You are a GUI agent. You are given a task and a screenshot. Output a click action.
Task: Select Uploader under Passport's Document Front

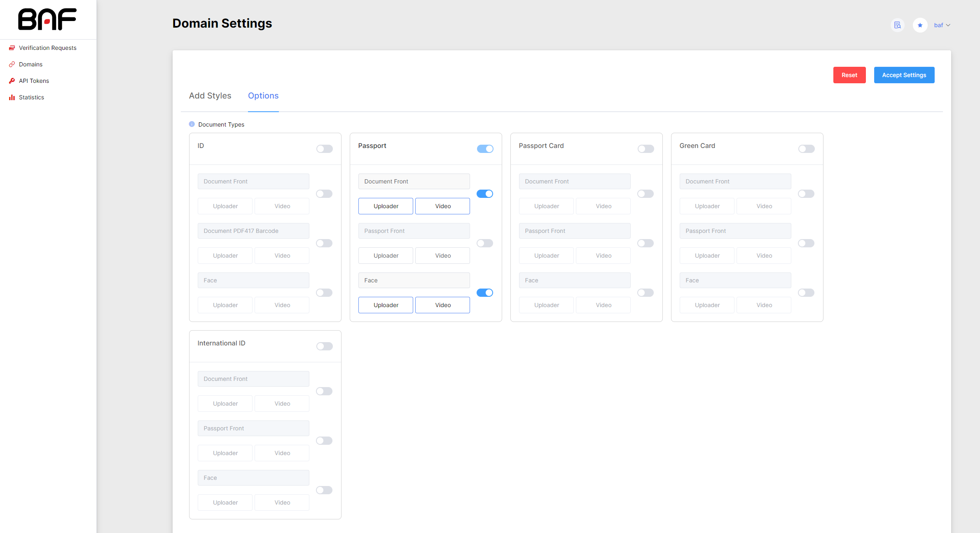pos(386,206)
